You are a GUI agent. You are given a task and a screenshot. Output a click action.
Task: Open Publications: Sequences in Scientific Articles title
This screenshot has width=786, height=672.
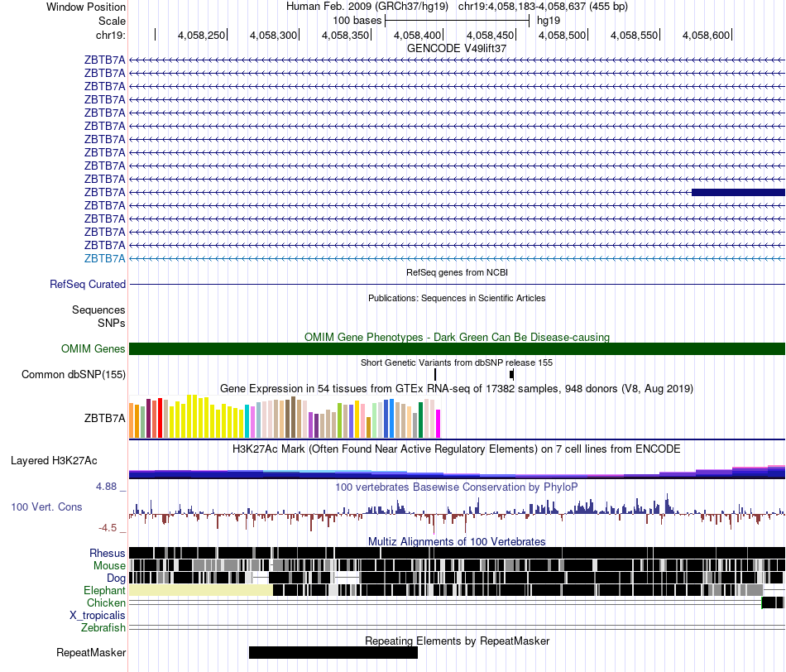(x=457, y=298)
